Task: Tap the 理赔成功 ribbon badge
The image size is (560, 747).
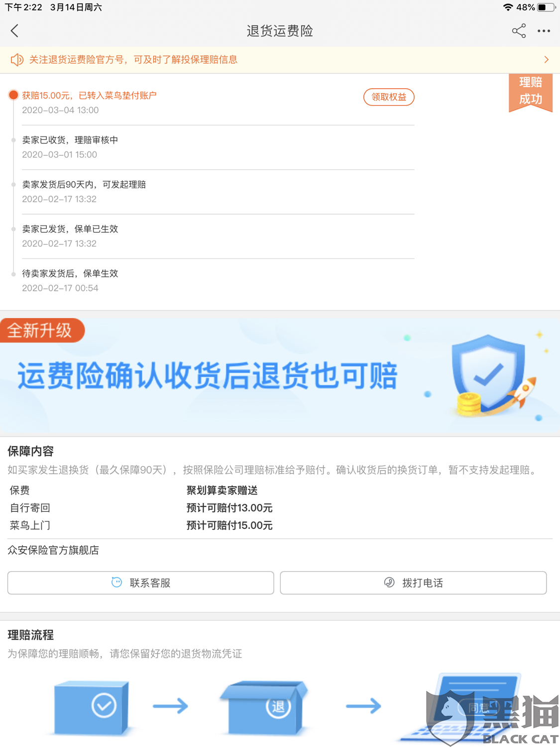Action: [x=531, y=93]
